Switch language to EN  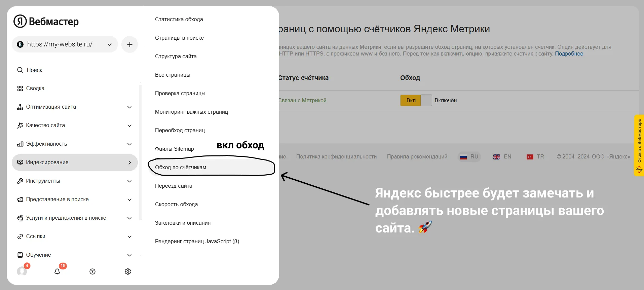tap(502, 157)
